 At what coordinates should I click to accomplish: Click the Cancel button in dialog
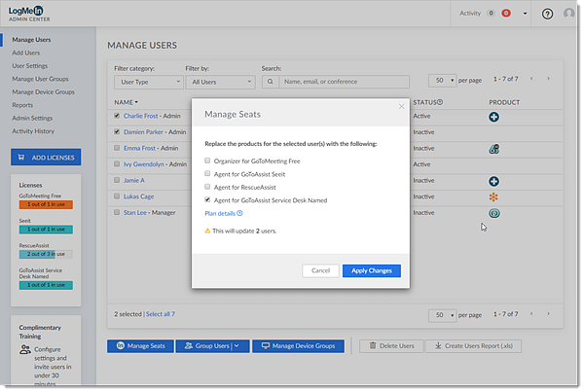tap(320, 270)
